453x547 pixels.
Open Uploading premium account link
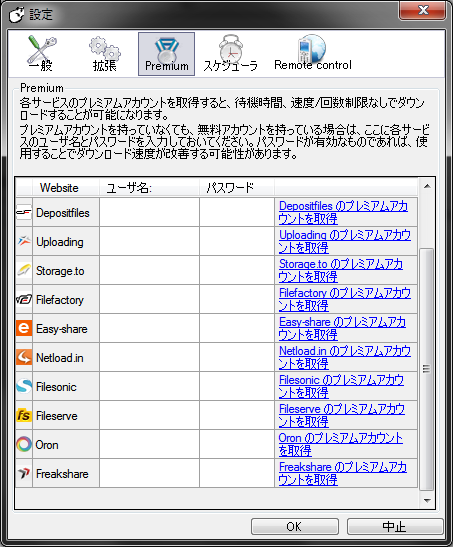coord(345,241)
